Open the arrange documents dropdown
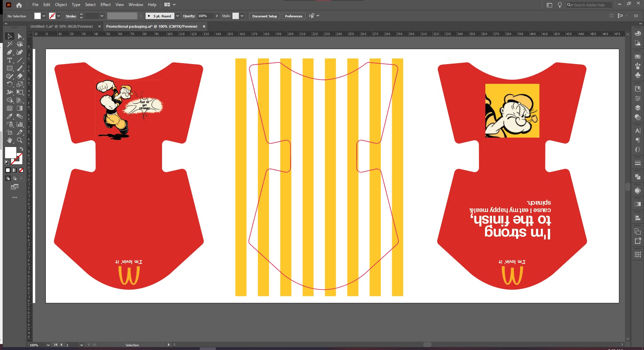644x350 pixels. [x=170, y=5]
